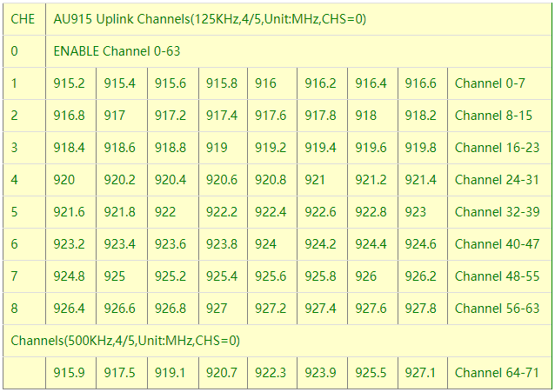Screen dimensions: 555x392
Task: Click the 919.6 cell
Action: (x=372, y=148)
